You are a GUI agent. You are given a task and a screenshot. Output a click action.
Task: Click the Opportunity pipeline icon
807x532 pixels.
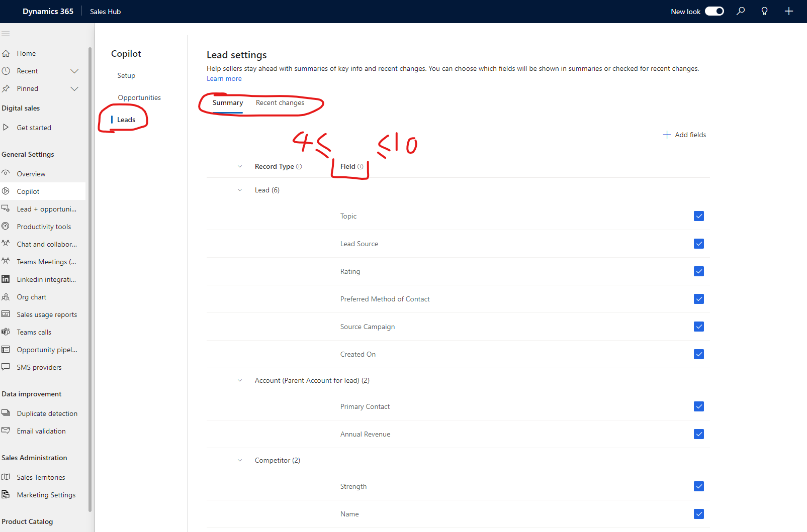coord(6,350)
